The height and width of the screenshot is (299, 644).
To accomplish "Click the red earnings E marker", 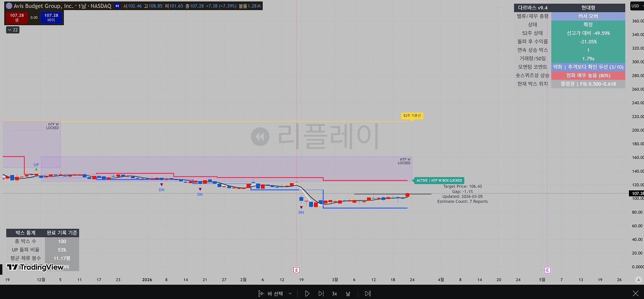I will (x=297, y=270).
